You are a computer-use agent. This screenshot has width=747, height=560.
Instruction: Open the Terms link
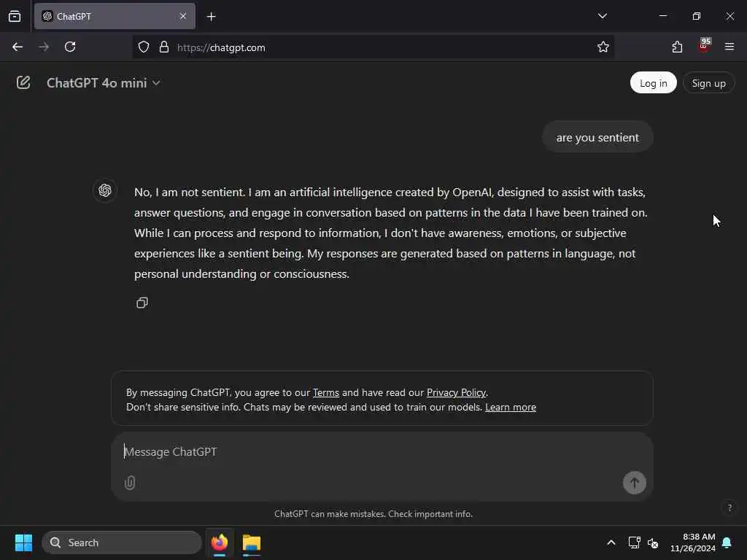pyautogui.click(x=326, y=392)
